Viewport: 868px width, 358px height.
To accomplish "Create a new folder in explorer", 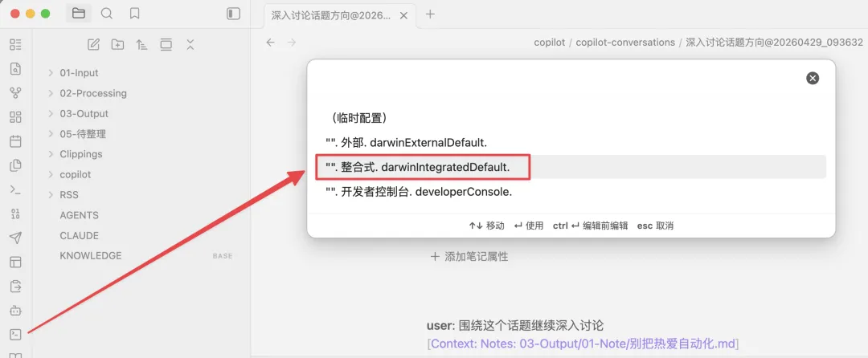I will [x=117, y=44].
